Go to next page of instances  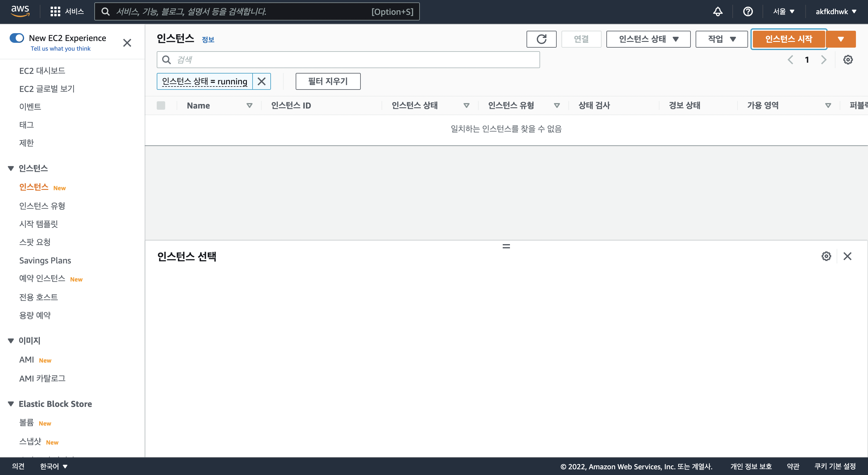(823, 60)
